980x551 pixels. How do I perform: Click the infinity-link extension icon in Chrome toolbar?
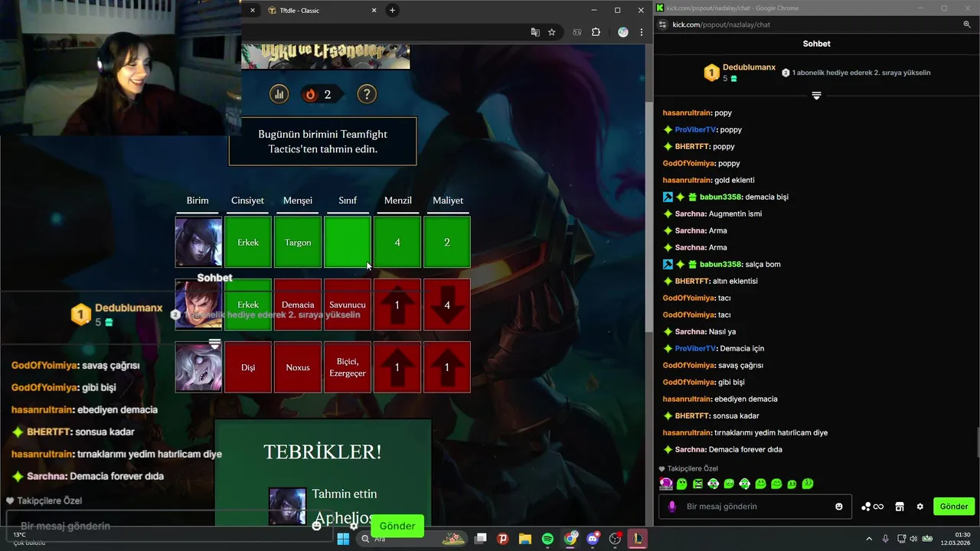pyautogui.click(x=577, y=32)
